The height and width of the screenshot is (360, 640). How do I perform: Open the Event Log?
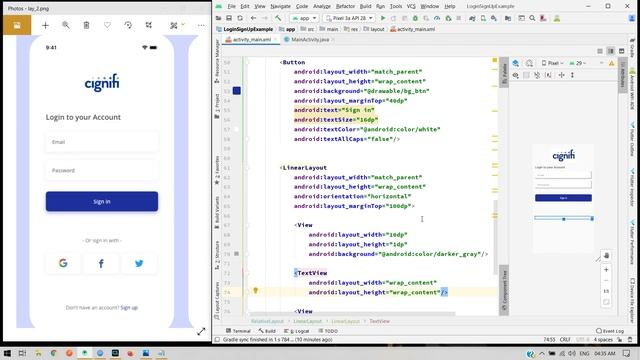tap(610, 331)
